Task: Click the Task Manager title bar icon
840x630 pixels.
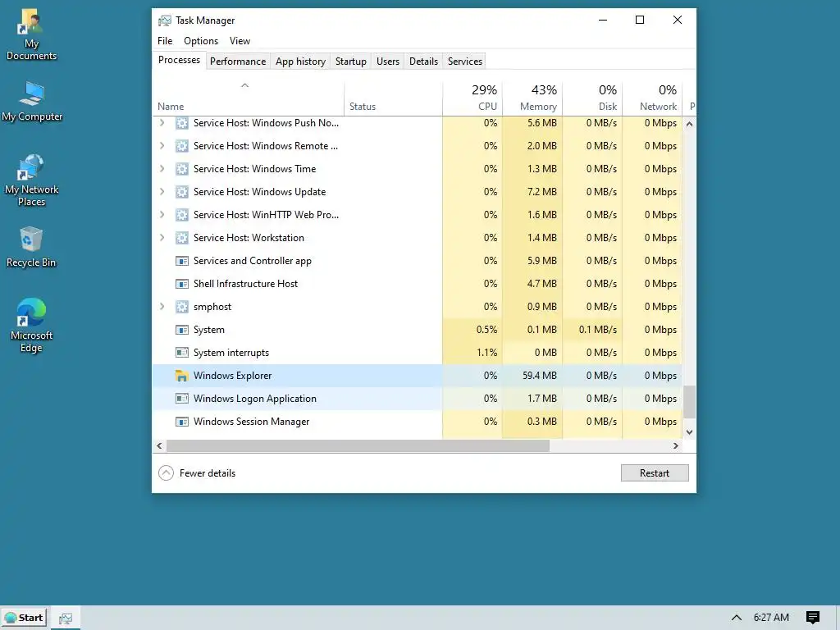Action: pyautogui.click(x=164, y=21)
